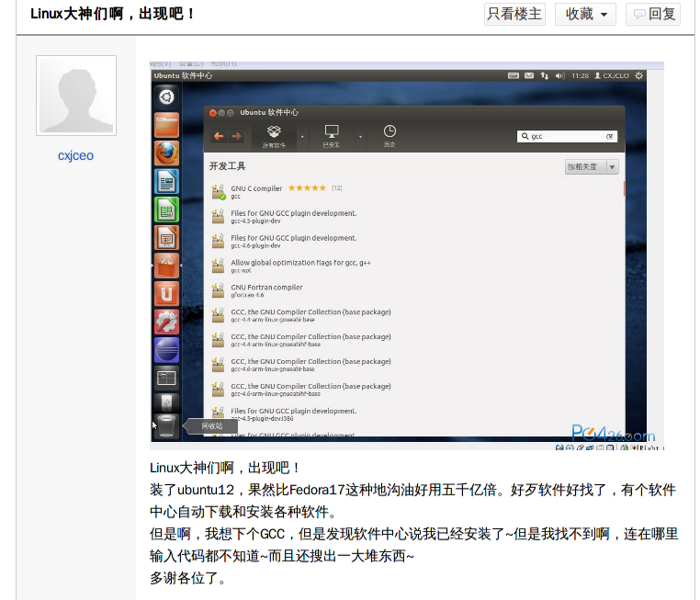This screenshot has height=600, width=700.
Task: Expand the 所有软件 dropdown arrow
Action: tap(302, 137)
